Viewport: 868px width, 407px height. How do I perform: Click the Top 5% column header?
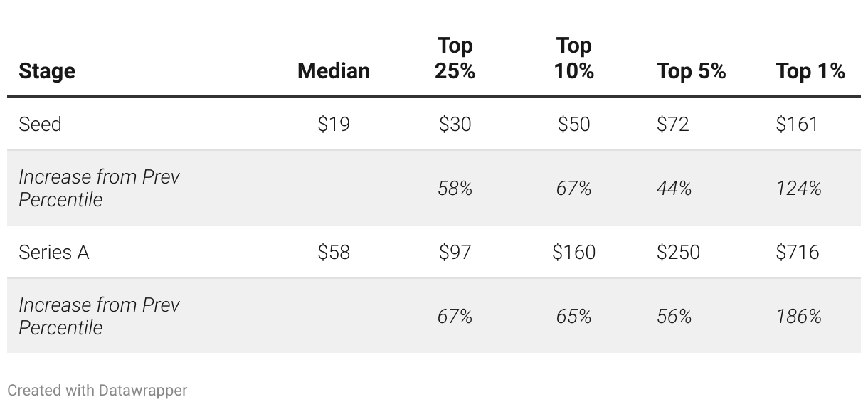[691, 71]
